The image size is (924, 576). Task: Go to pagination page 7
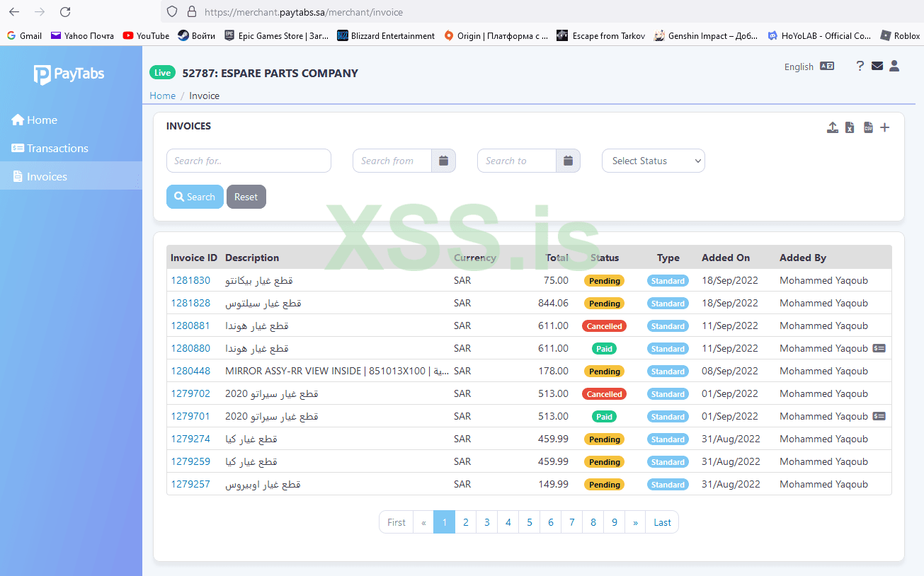coord(572,522)
